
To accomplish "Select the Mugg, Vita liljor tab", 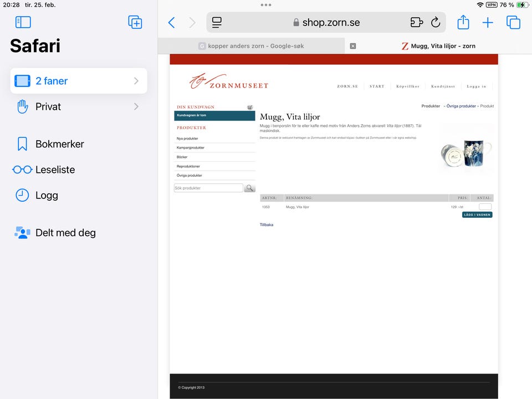I will tap(438, 46).
